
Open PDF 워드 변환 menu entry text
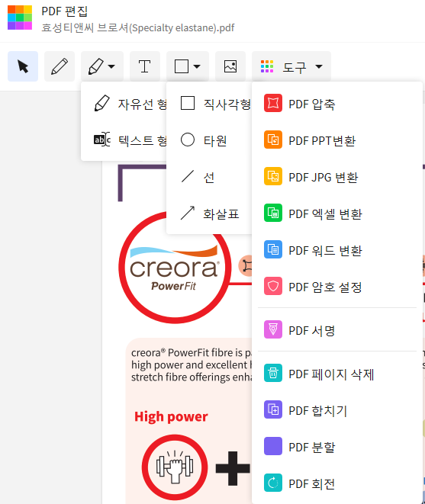click(x=325, y=251)
